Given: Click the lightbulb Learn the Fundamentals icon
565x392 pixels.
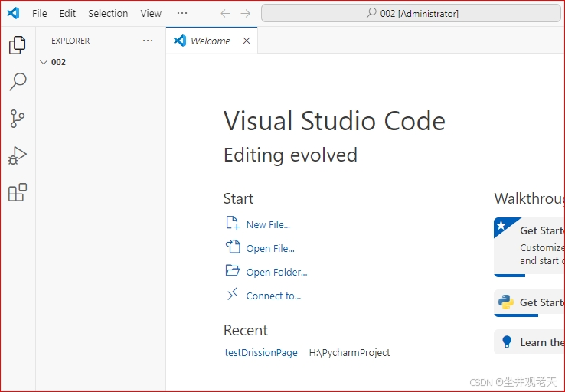Looking at the screenshot, I should pyautogui.click(x=507, y=341).
